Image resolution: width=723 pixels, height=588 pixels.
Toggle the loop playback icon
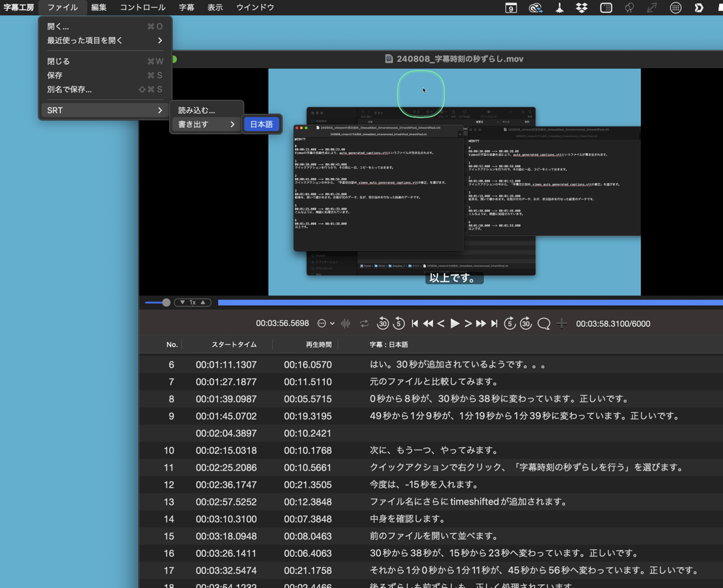coord(364,324)
